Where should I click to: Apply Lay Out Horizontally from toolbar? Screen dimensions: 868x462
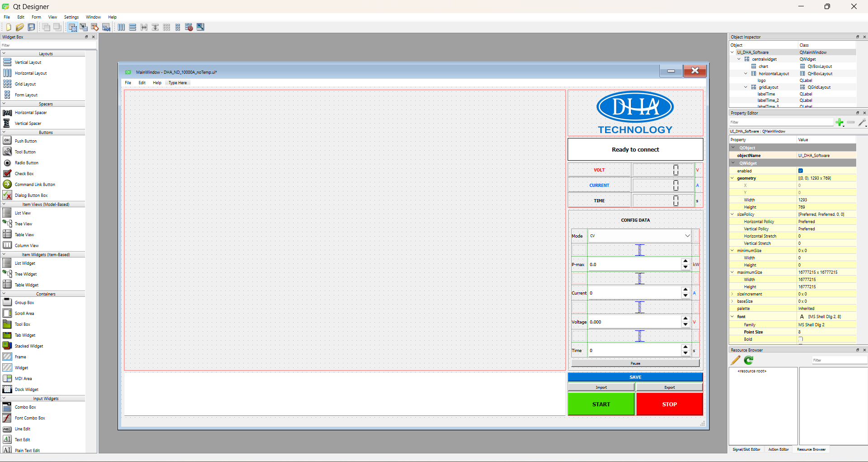point(121,27)
